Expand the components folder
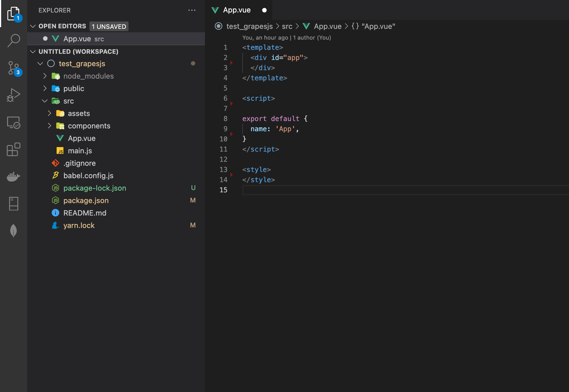The height and width of the screenshot is (392, 569). coord(49,126)
